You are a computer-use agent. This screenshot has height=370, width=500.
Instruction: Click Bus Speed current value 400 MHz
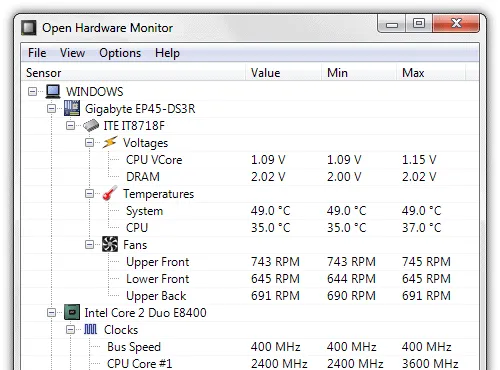(x=276, y=347)
